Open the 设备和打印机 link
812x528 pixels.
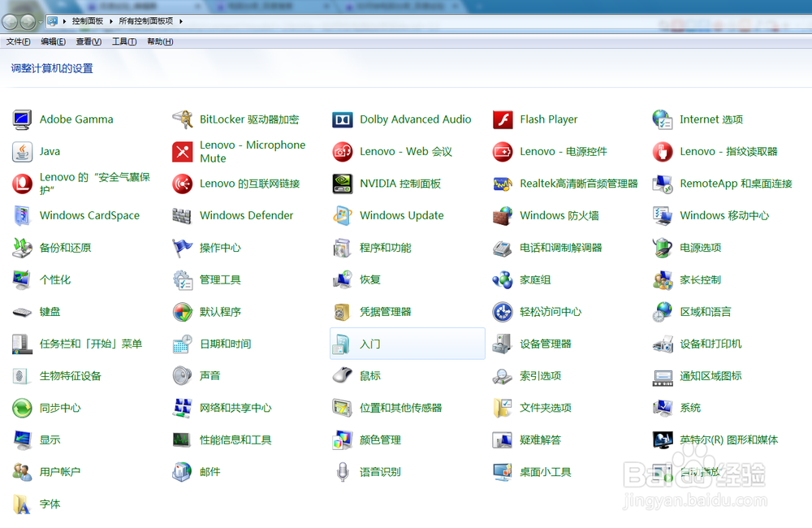click(x=710, y=344)
